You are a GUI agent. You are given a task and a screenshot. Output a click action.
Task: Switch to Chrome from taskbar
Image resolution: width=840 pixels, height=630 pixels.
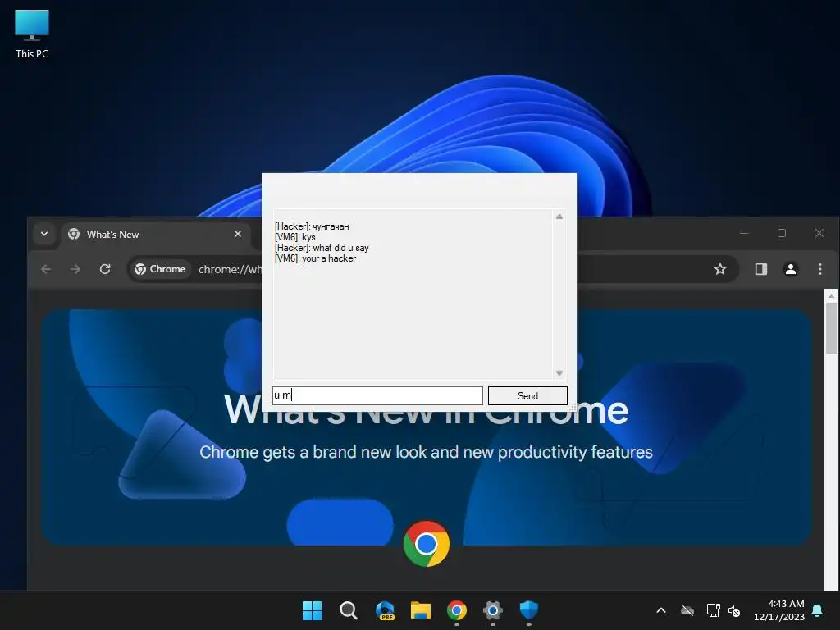(x=456, y=610)
